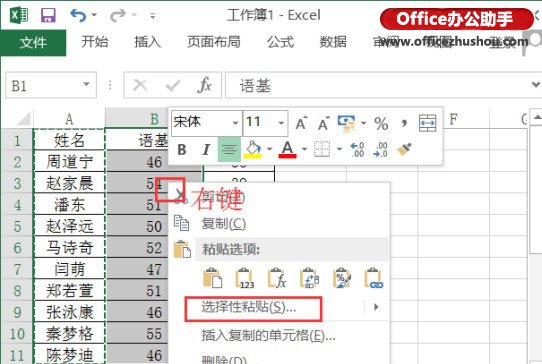Select column A header
The height and width of the screenshot is (364, 542).
click(x=69, y=119)
